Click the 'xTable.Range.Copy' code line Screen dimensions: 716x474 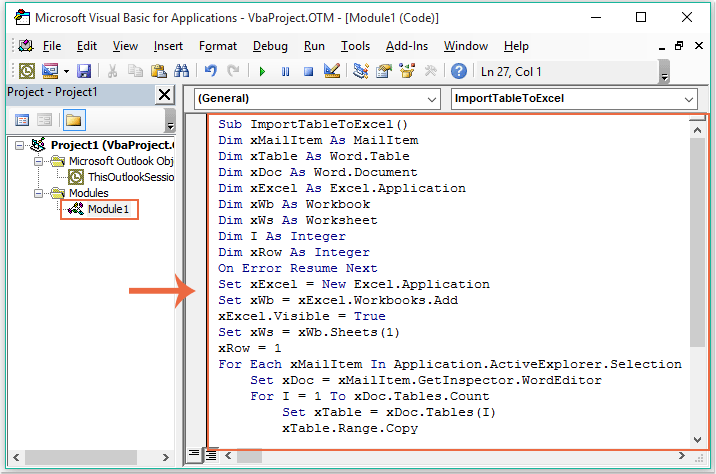[350, 428]
